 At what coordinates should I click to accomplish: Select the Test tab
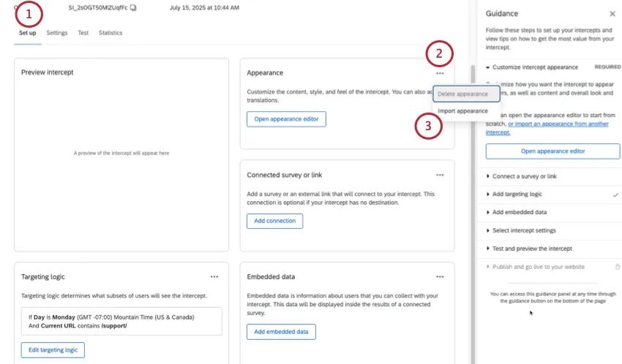[83, 33]
